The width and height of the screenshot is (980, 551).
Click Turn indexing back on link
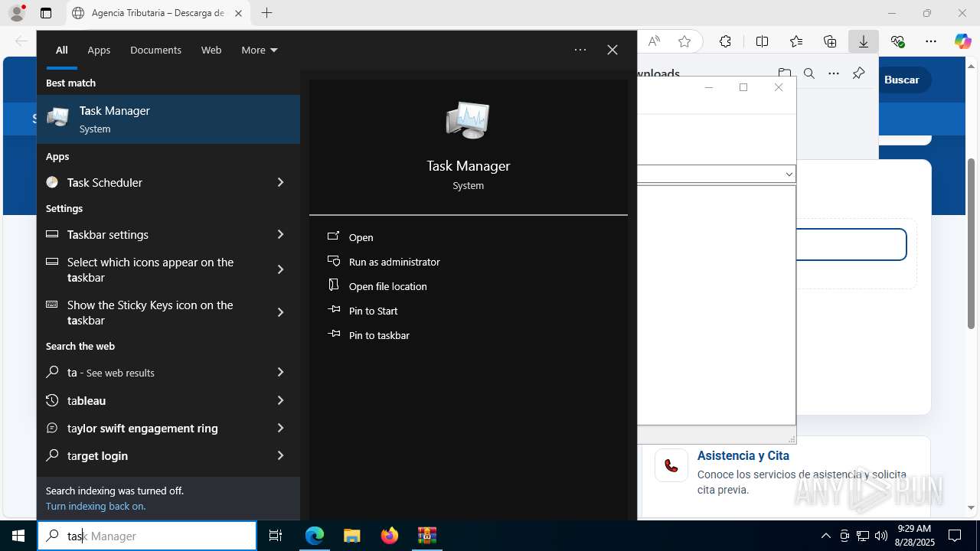point(96,506)
